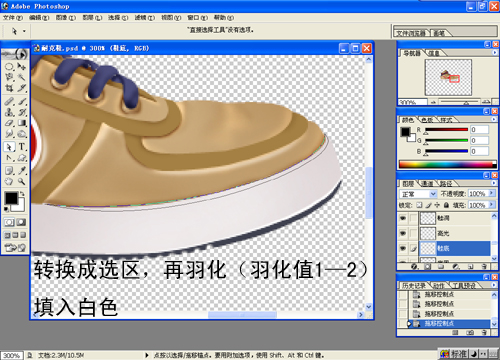Toggle visibility of the second layer
This screenshot has height=360, width=500.
click(x=403, y=233)
